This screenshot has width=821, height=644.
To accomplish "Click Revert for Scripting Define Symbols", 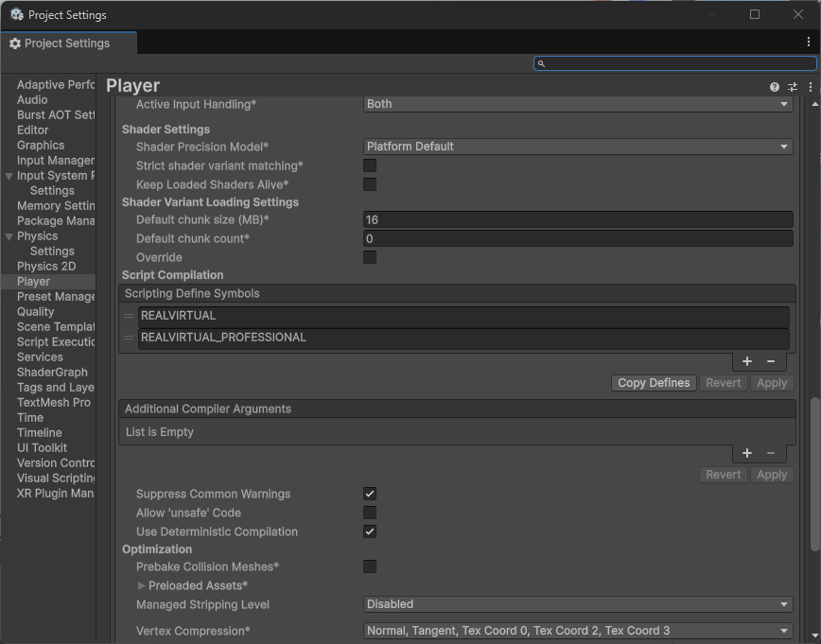I will 723,383.
